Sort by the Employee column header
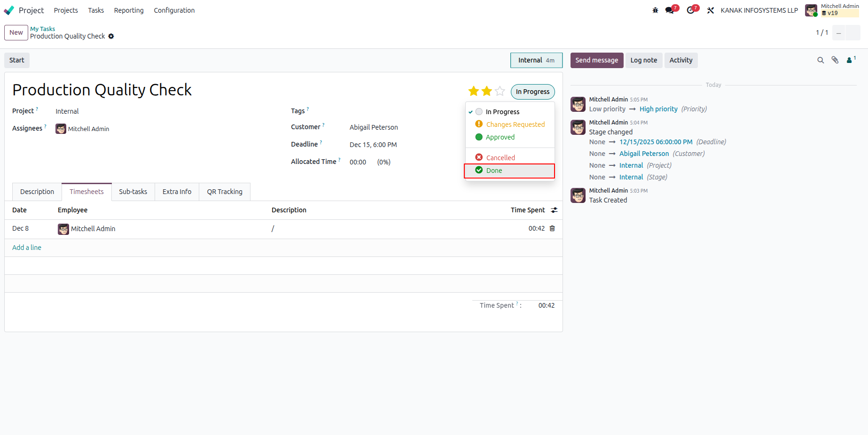The height and width of the screenshot is (435, 868). tap(72, 210)
